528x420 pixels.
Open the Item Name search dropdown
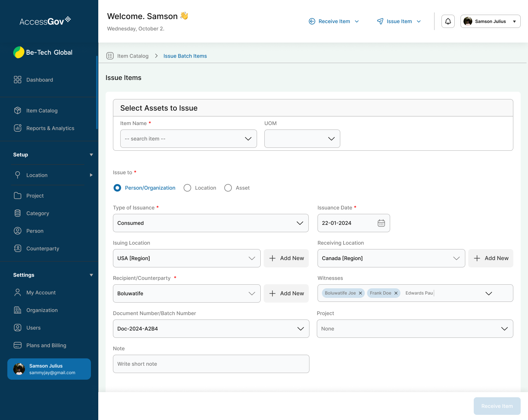pos(188,139)
